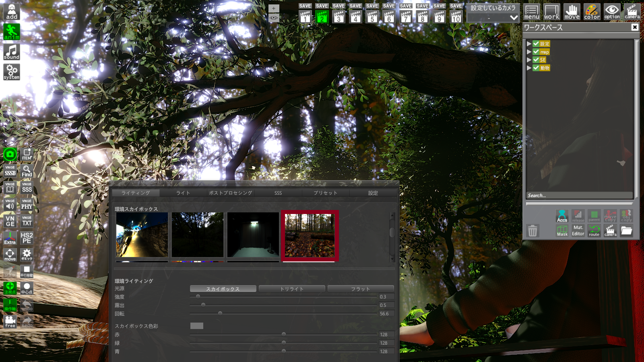Open the add menu icon
Viewport: 644px width, 362px height.
point(12,12)
